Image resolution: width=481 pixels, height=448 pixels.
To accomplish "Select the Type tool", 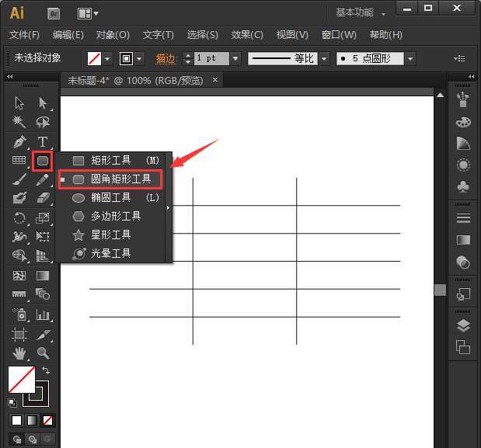I will (43, 142).
